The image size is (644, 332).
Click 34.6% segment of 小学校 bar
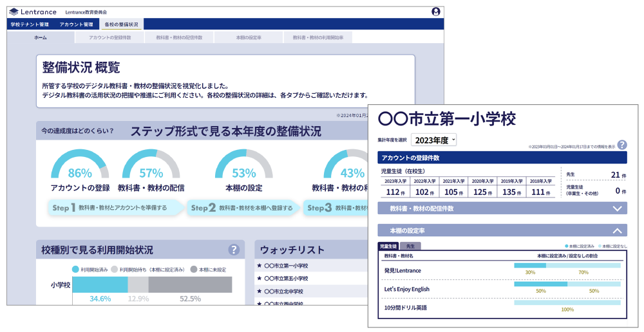[x=100, y=285]
